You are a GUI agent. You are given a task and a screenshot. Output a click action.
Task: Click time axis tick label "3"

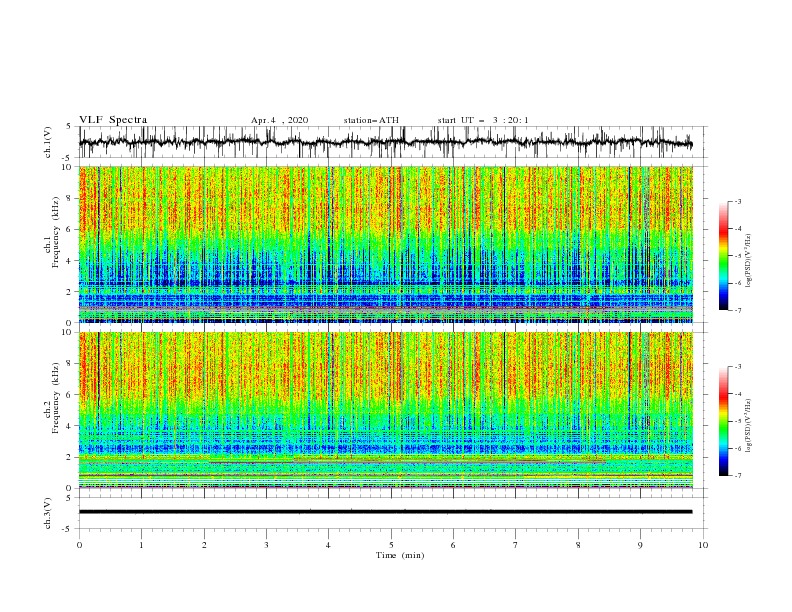[x=266, y=545]
